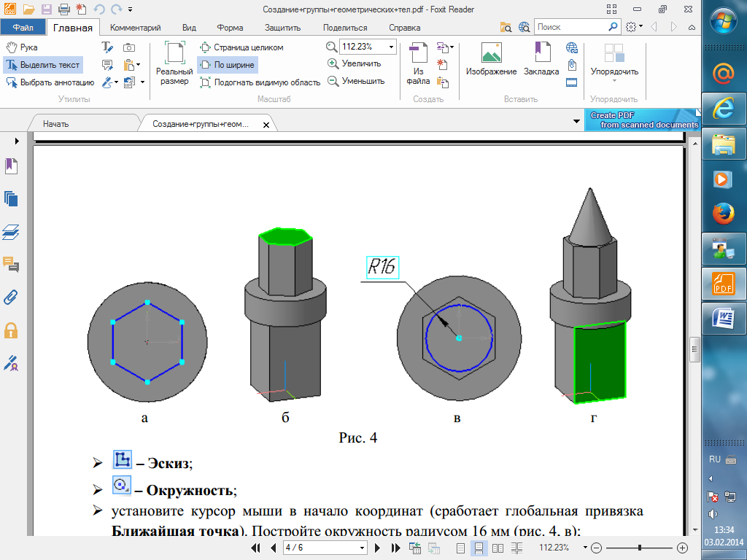The image size is (747, 560).
Task: Toggle continuous page view mode
Action: pos(479,548)
